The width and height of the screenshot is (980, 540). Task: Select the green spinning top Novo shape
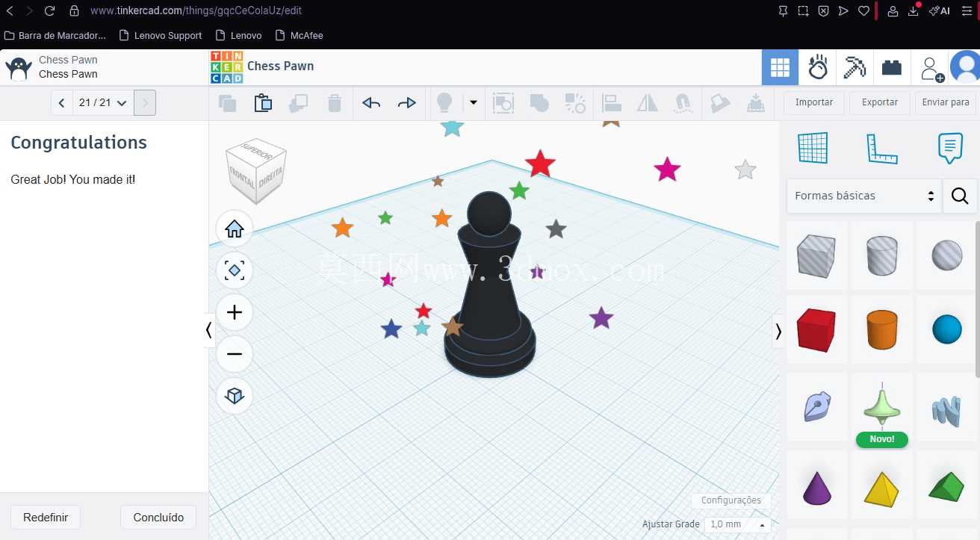click(x=881, y=407)
